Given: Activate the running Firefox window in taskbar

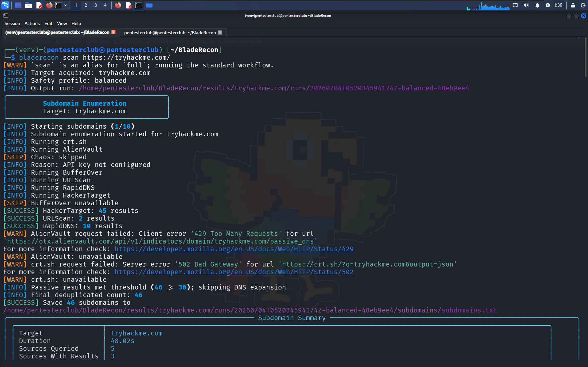Looking at the screenshot, I should click(x=118, y=5).
